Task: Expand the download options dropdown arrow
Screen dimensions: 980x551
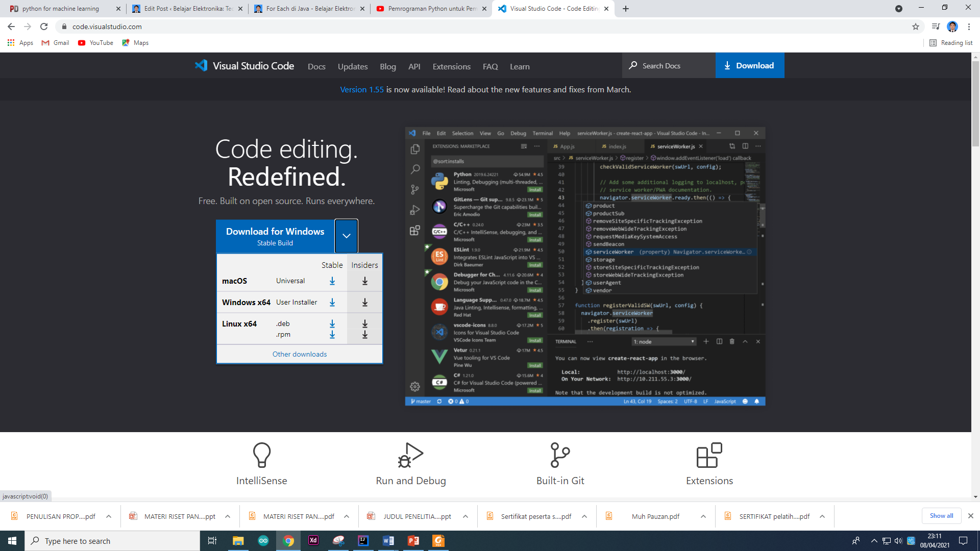Action: tap(346, 236)
